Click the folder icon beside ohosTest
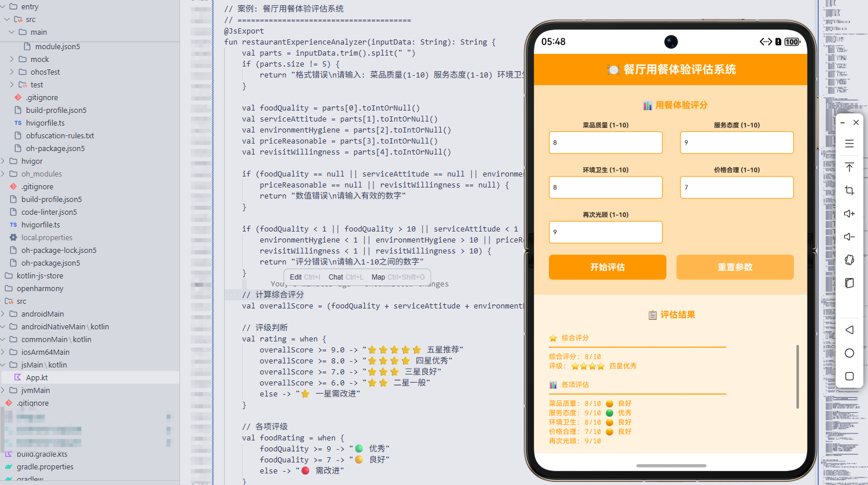 [x=23, y=72]
